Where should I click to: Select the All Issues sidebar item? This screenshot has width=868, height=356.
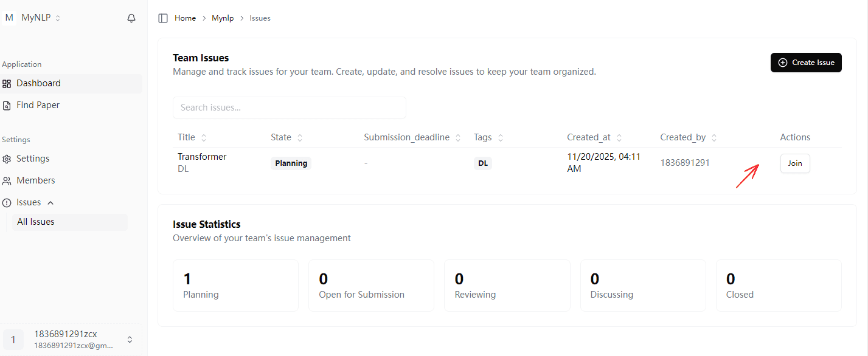35,222
